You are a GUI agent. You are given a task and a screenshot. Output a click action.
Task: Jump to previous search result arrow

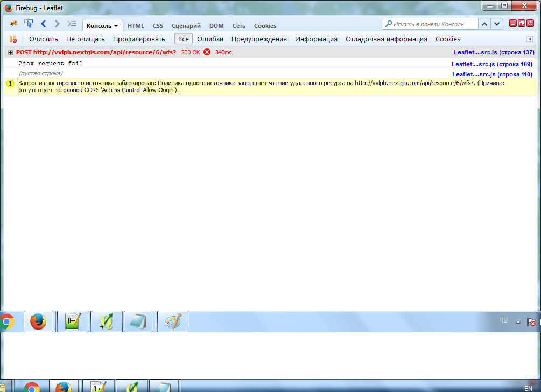click(484, 24)
